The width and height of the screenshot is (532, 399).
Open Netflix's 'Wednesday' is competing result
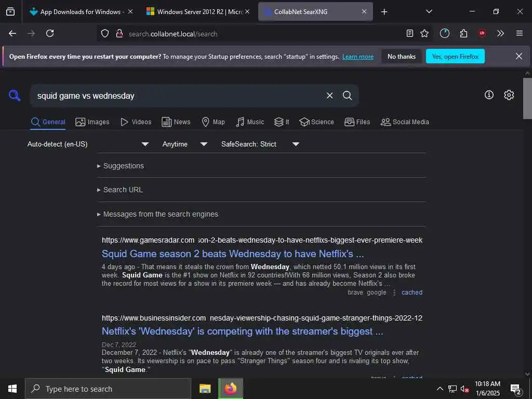point(242,331)
